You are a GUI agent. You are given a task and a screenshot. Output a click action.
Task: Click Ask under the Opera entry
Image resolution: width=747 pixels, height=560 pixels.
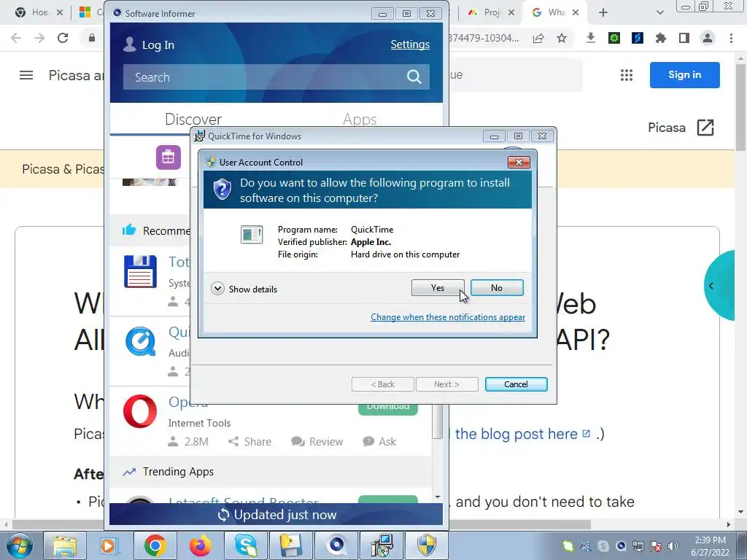[x=379, y=441]
